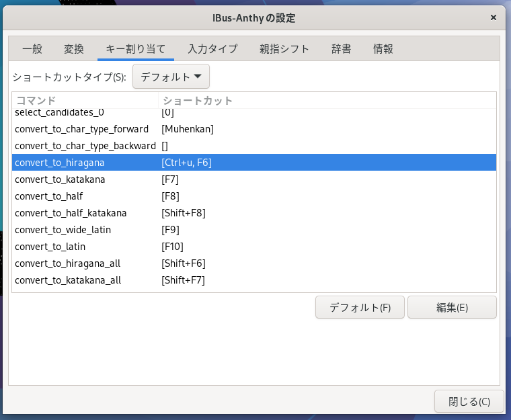The width and height of the screenshot is (511, 420).
Task: Open the ショートカットタイプ dropdown
Action: click(x=171, y=77)
